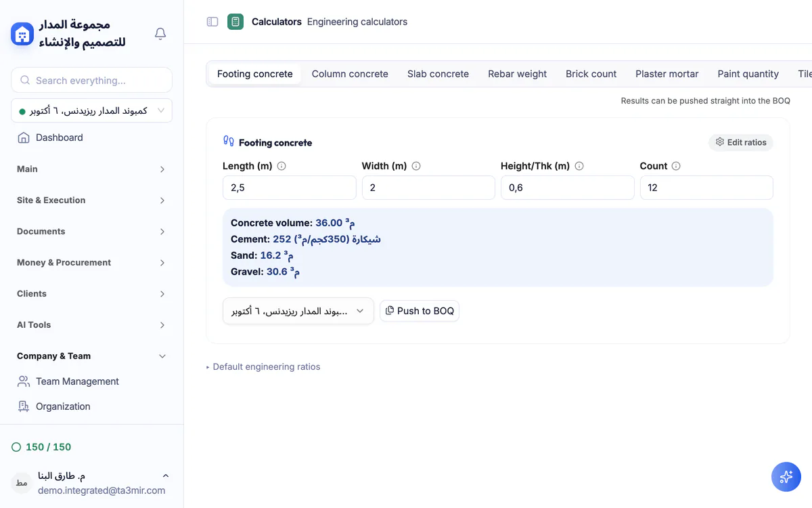Switch to Slab concrete tab

coord(438,74)
